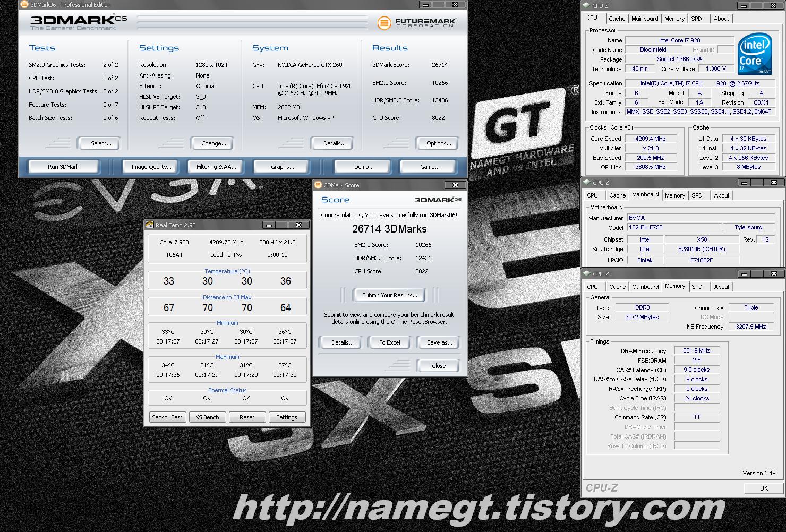Click the Multiplier value x 21.0
Image resolution: width=786 pixels, height=532 pixels.
pyautogui.click(x=651, y=148)
